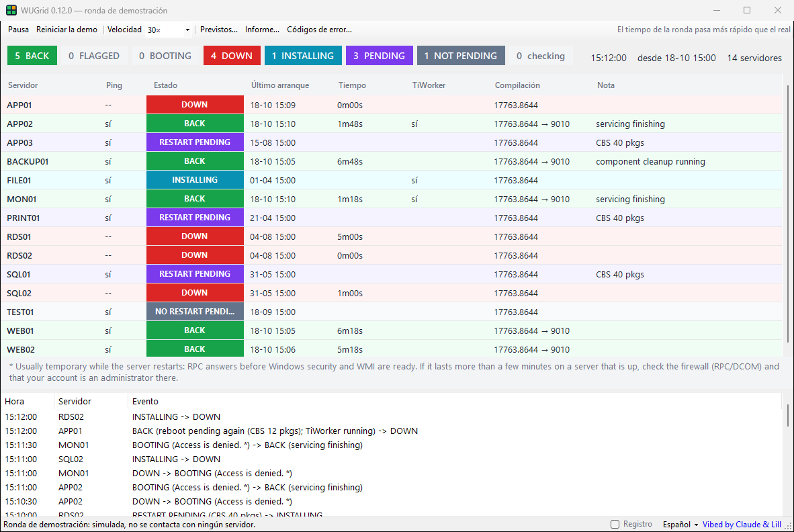Click the NO RESTART PENDI... status cell
This screenshot has width=794, height=532.
[195, 312]
